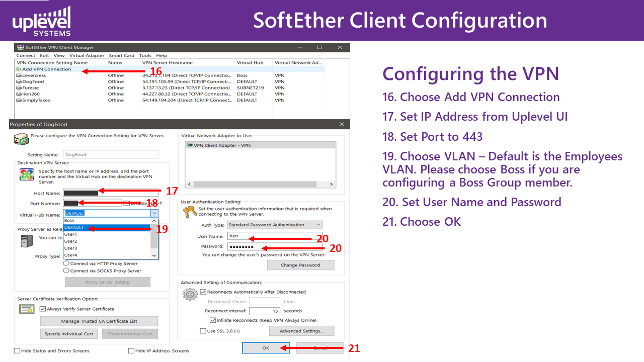This screenshot has height=362, width=644.
Task: Click the gear icon in Advanced Setting
Action: (190, 294)
